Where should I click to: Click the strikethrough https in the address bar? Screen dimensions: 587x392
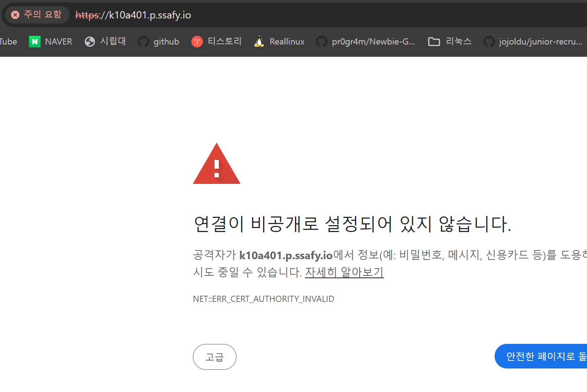click(86, 15)
